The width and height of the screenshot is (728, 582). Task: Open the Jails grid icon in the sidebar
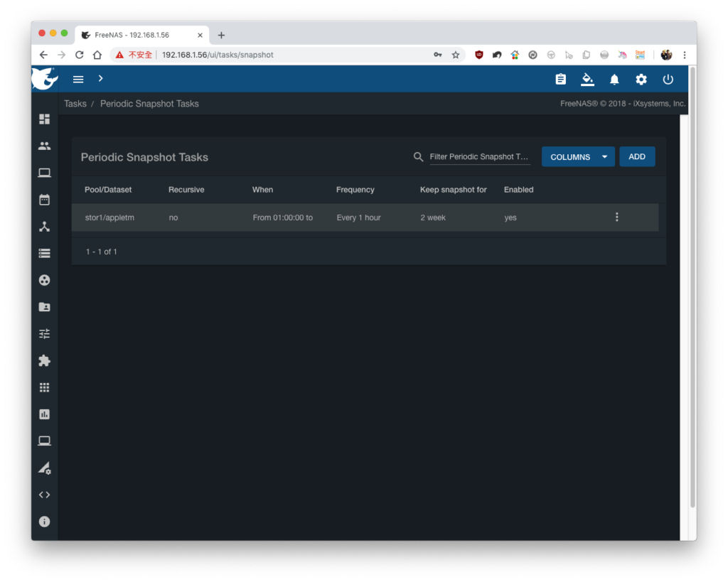tap(45, 387)
